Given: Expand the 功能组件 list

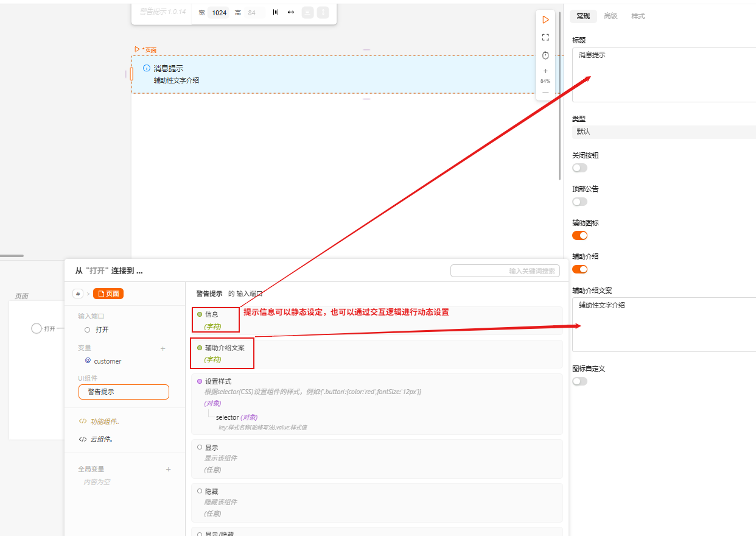Looking at the screenshot, I should 99,421.
